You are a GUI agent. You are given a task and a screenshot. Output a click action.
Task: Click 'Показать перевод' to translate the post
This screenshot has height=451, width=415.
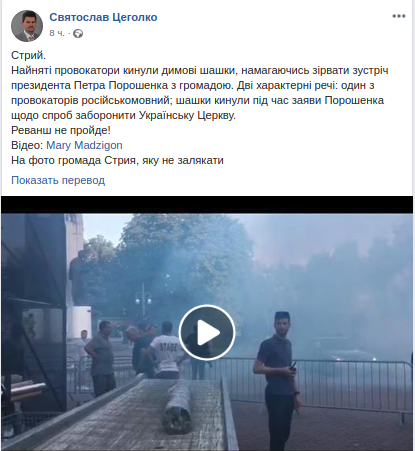58,180
